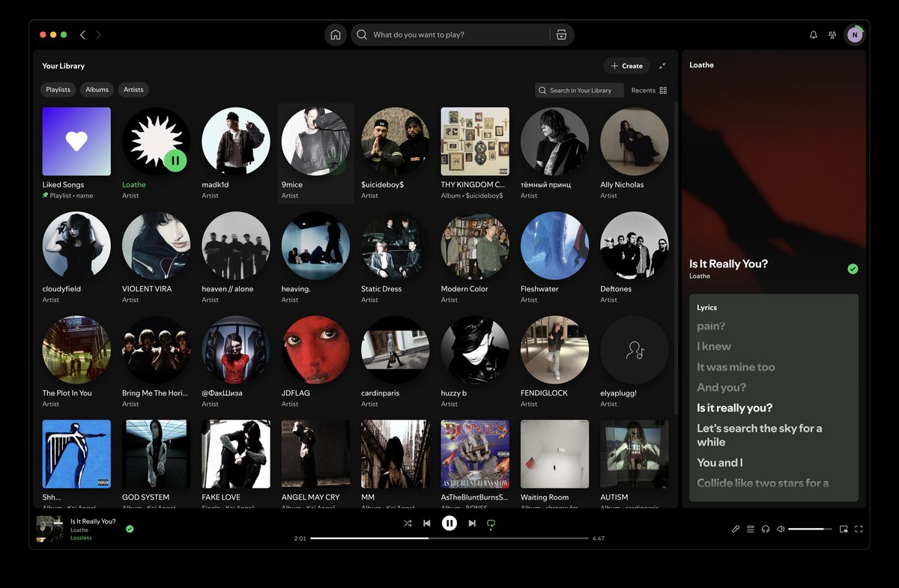
Task: Seek on the song progress bar
Action: click(449, 538)
